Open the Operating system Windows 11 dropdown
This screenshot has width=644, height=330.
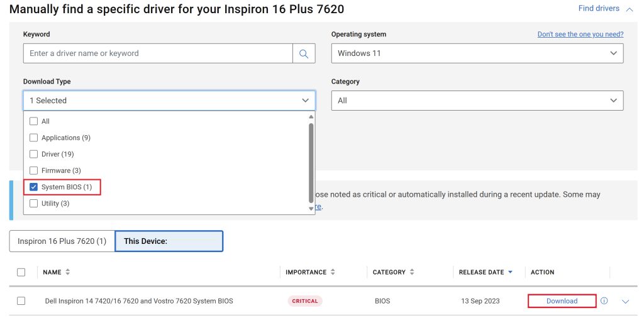477,53
